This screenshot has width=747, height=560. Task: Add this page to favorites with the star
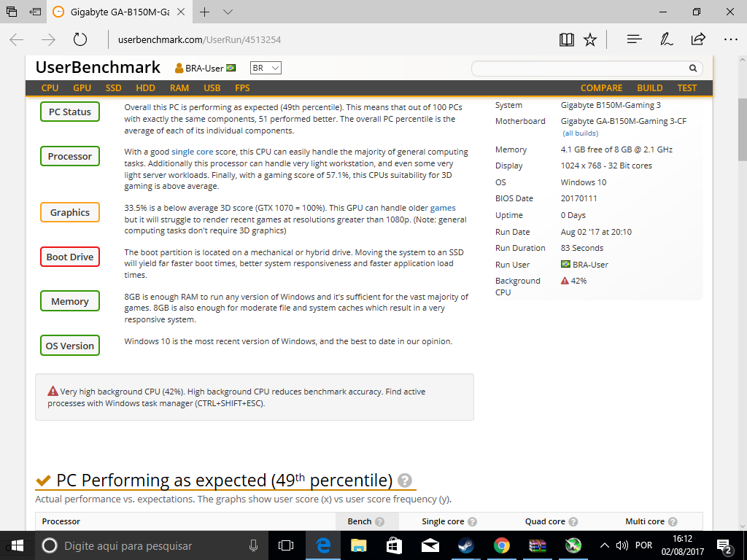pos(590,39)
